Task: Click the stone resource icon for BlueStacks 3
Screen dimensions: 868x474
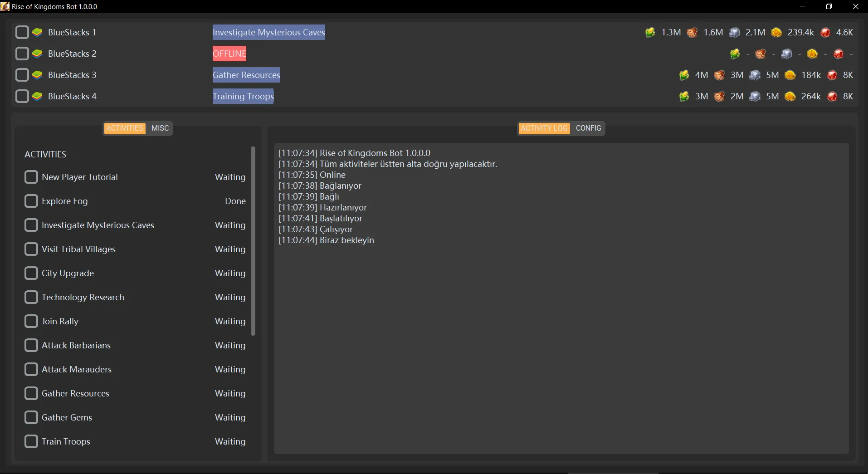Action: click(x=755, y=75)
